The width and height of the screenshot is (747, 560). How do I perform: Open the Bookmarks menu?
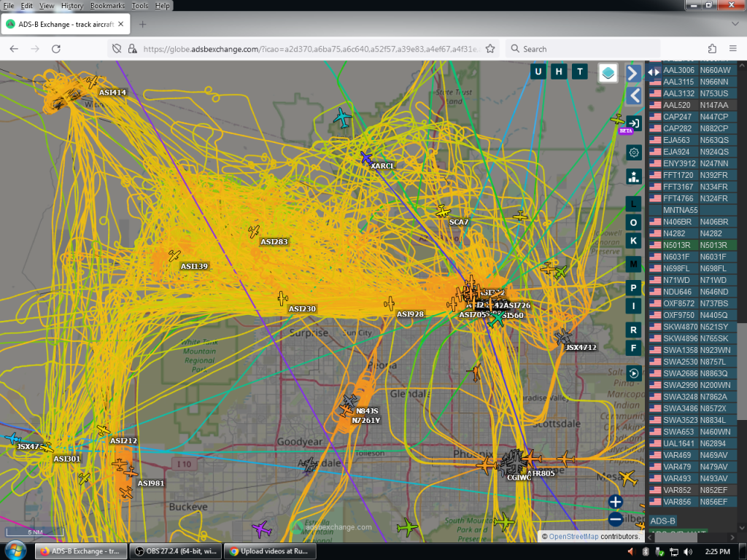(107, 6)
